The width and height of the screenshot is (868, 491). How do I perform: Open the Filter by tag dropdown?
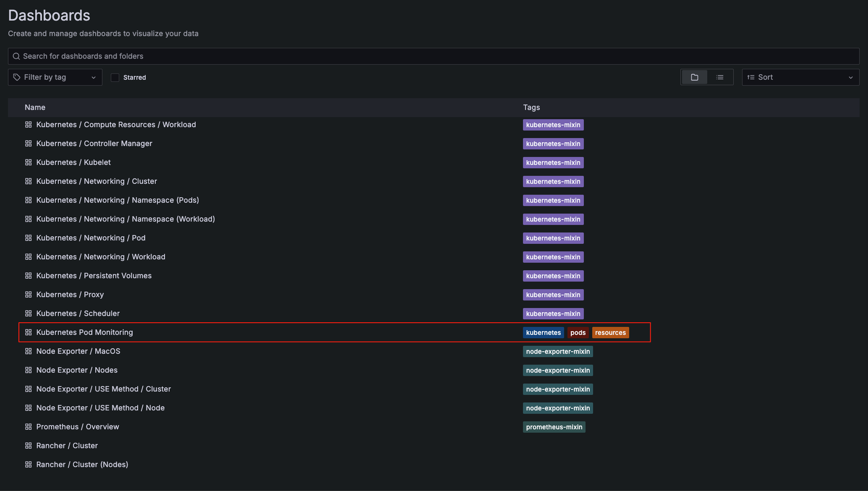point(55,77)
